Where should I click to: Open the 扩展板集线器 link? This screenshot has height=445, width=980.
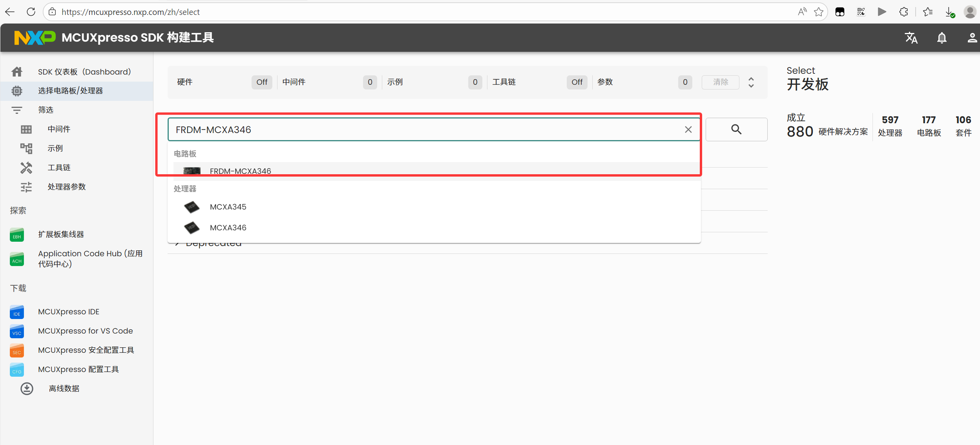point(61,234)
